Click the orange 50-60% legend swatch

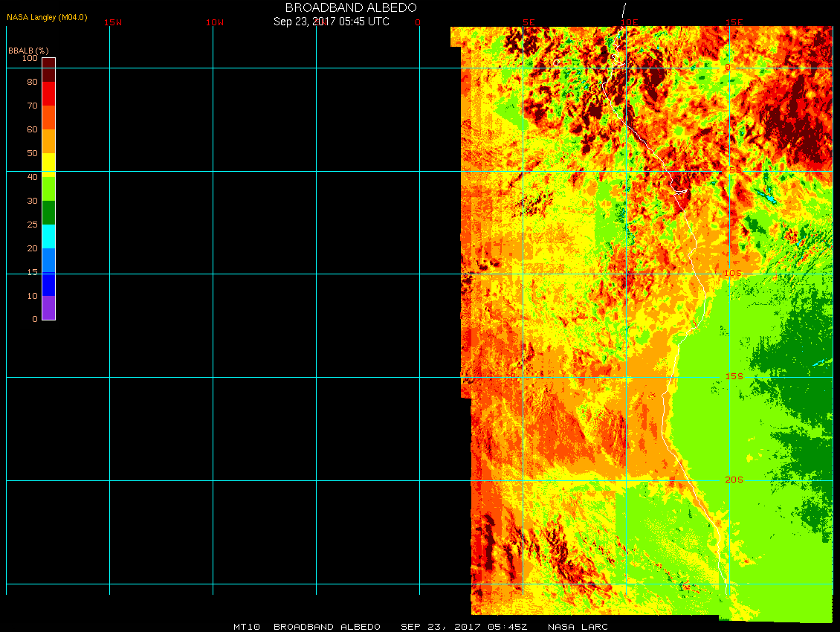48,141
